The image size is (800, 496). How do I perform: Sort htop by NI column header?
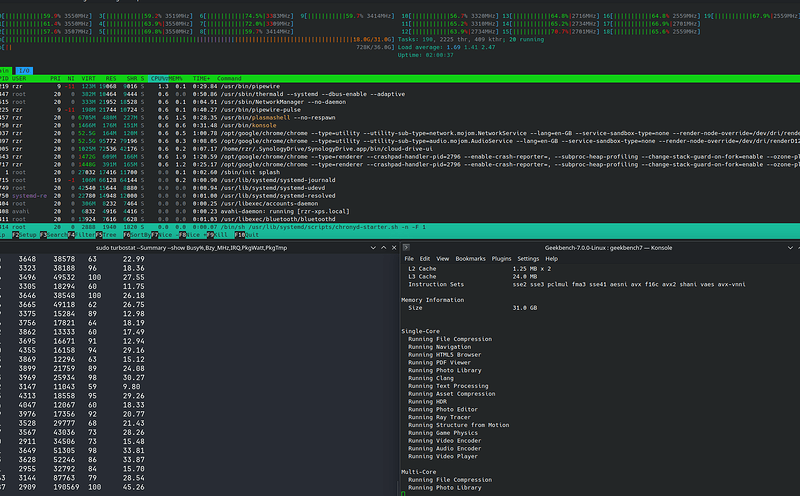tap(71, 79)
